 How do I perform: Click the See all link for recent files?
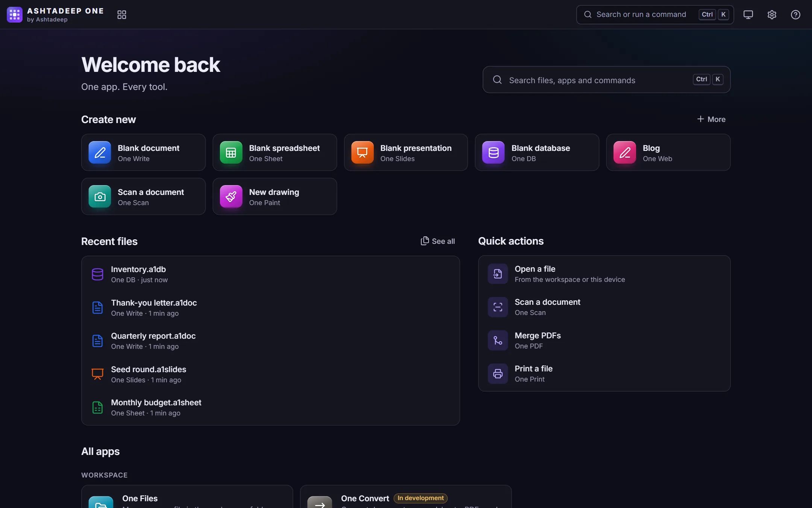click(x=438, y=241)
